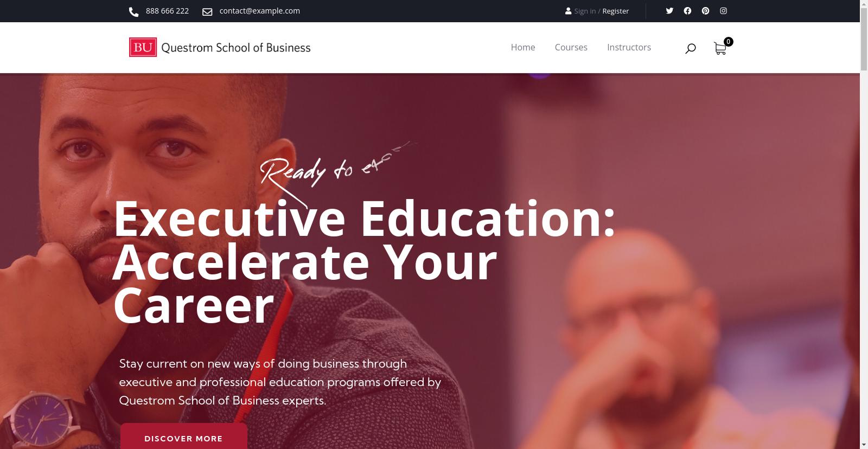
Task: Open the Instagram icon link
Action: [x=723, y=11]
